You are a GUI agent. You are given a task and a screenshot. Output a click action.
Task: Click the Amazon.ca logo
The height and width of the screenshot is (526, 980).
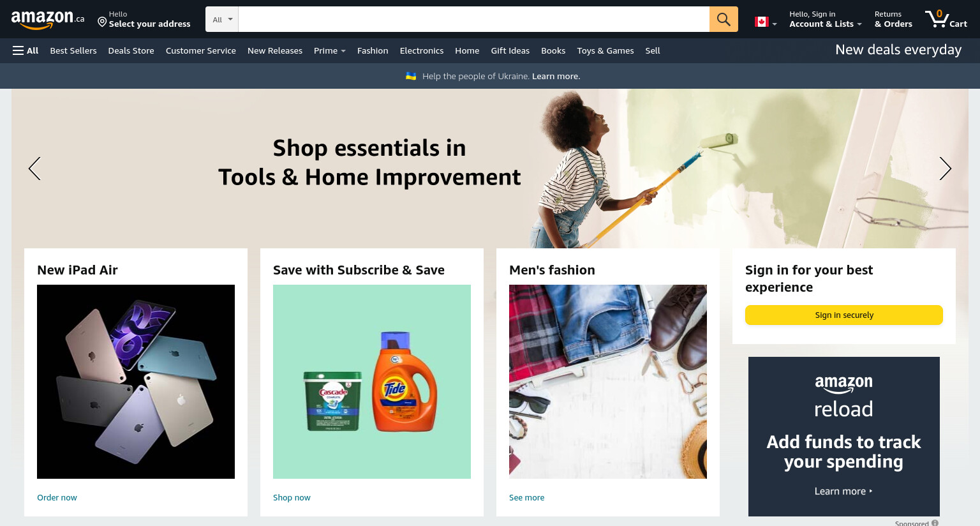click(48, 20)
